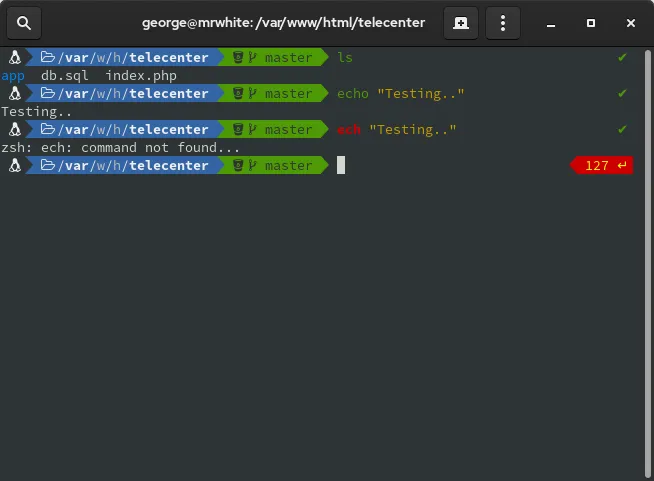
Task: Click the git branch icon on the ls line
Action: [x=252, y=57]
